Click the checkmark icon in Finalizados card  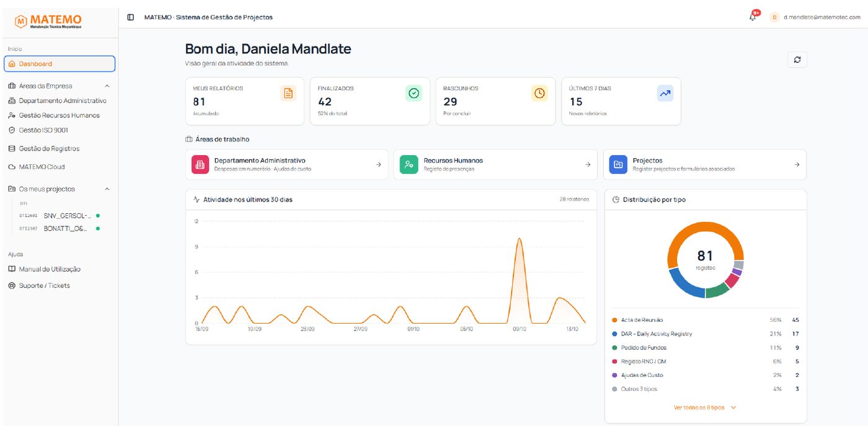[x=414, y=93]
